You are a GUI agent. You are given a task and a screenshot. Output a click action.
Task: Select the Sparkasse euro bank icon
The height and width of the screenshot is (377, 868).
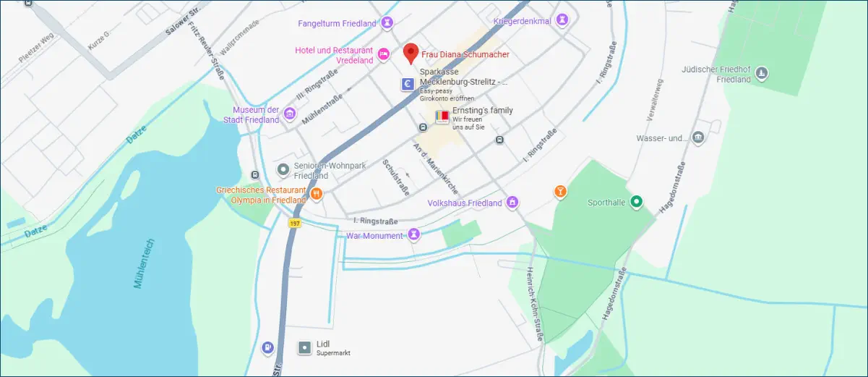(x=408, y=85)
